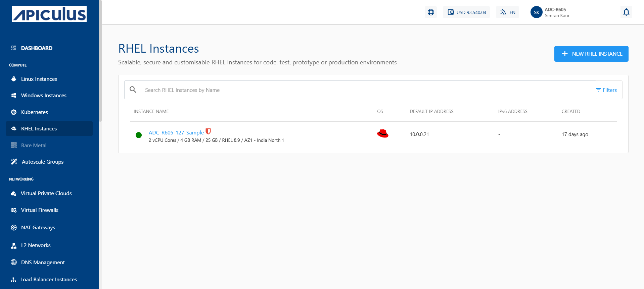The height and width of the screenshot is (289, 644).
Task: Click the CREATED column header
Action: [x=571, y=111]
